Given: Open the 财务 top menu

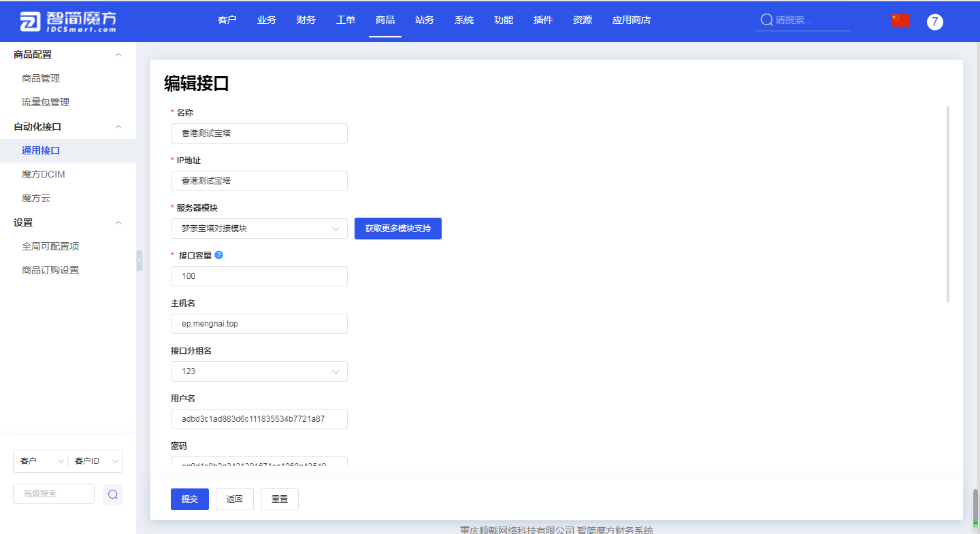Looking at the screenshot, I should pos(306,20).
